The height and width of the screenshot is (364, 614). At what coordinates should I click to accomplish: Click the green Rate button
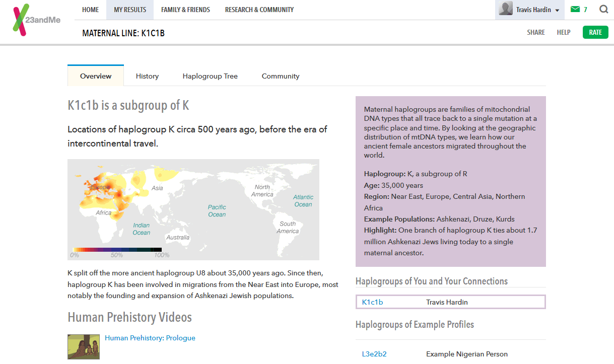pyautogui.click(x=595, y=32)
